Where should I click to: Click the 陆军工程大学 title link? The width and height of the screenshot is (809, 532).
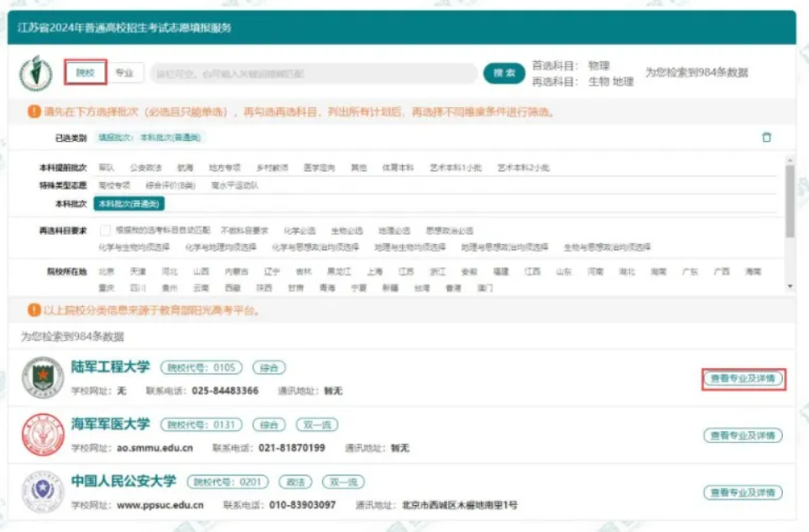[x=111, y=367]
